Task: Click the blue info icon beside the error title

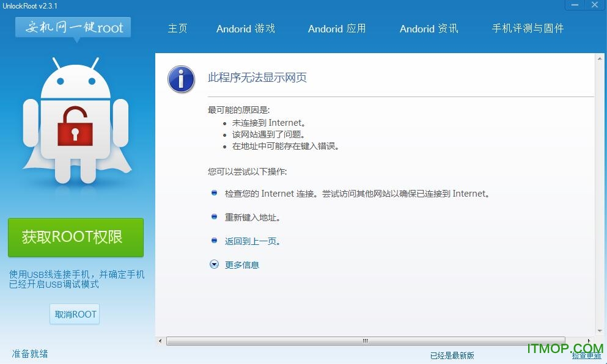Action: [x=181, y=79]
